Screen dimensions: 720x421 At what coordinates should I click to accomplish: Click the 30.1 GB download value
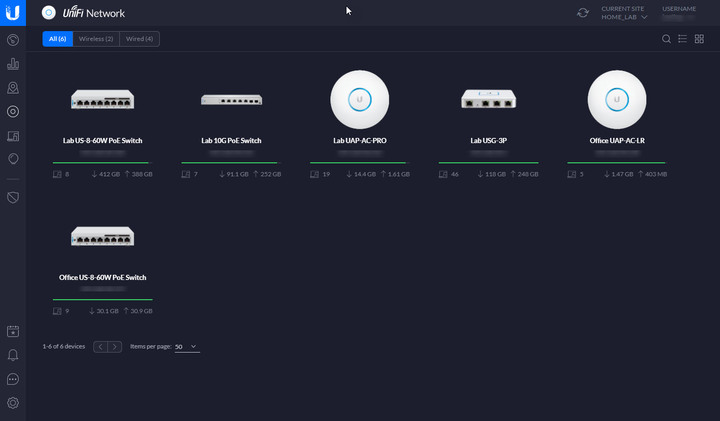point(107,311)
